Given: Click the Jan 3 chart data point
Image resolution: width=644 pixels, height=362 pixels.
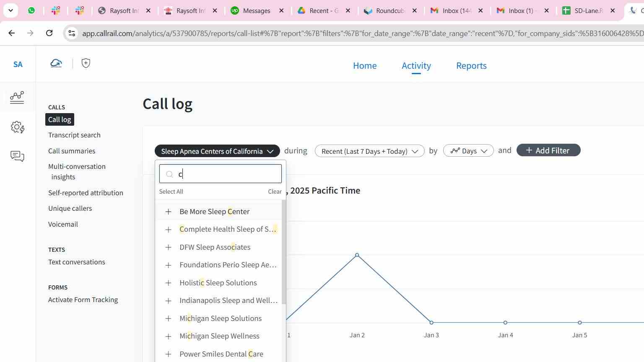Looking at the screenshot, I should click(x=431, y=323).
